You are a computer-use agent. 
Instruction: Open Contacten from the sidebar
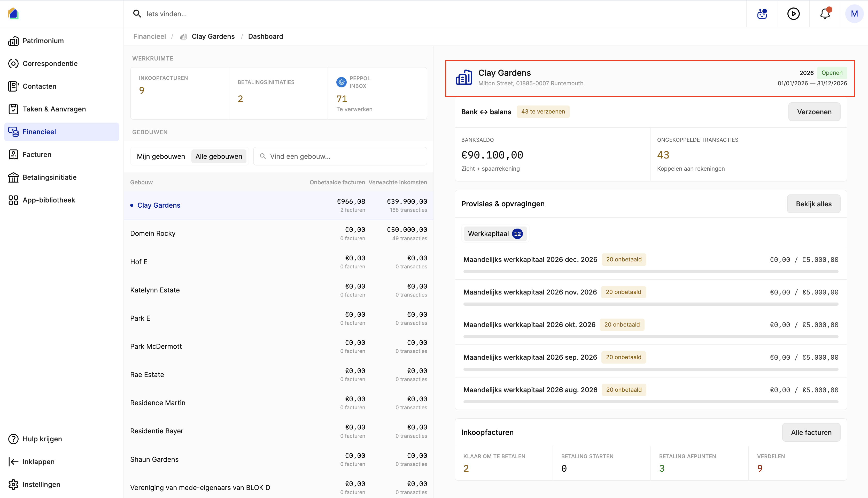coord(61,86)
